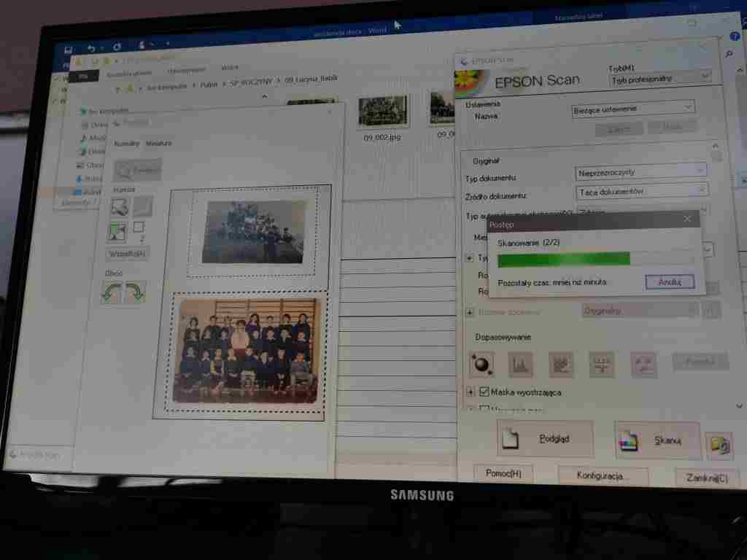Click the Skanuj scan button
This screenshot has height=560, width=747.
[657, 440]
